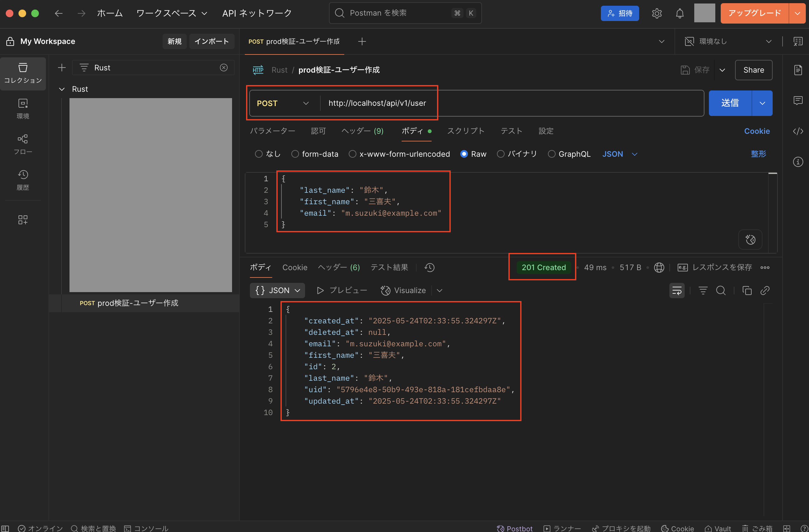Switch to the 認可 tab

click(318, 131)
